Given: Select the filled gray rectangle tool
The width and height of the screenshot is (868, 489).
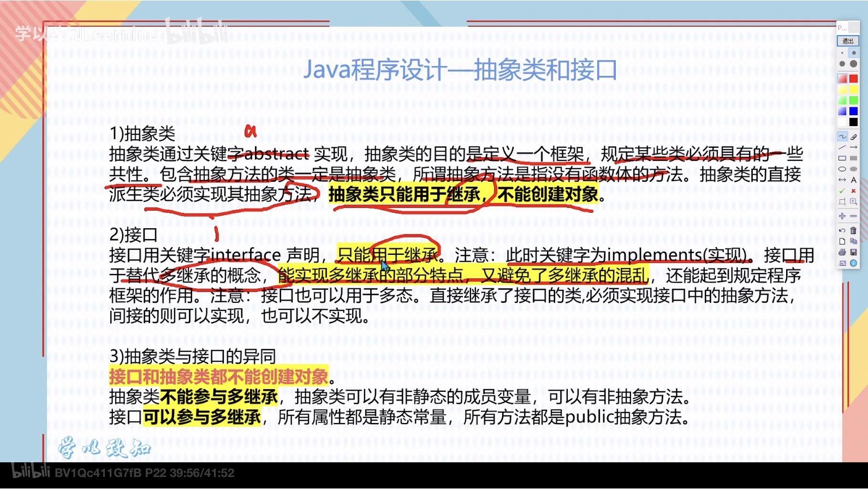Looking at the screenshot, I should coord(854,158).
